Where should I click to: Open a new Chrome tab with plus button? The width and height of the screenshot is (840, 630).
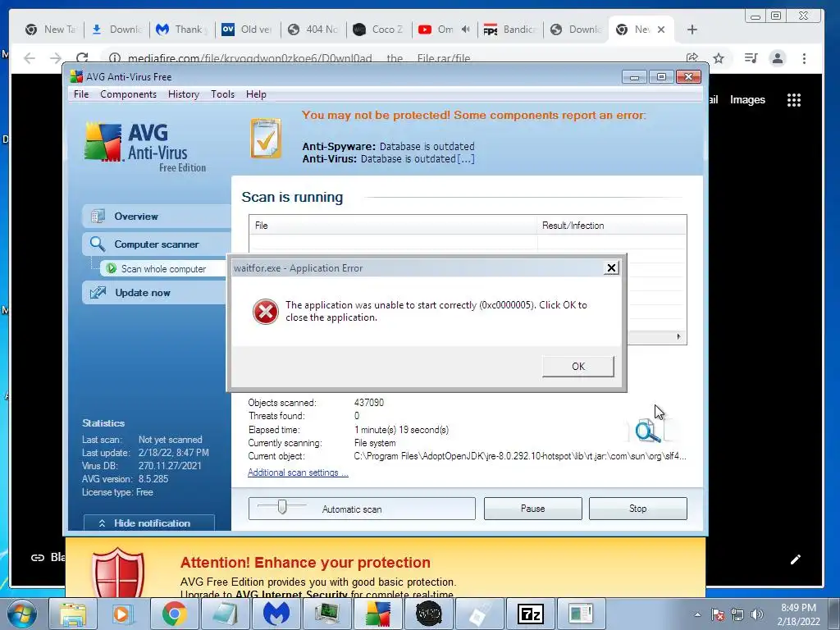(692, 30)
